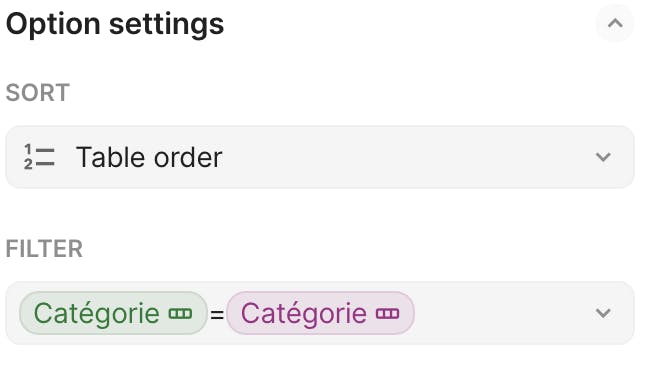Click the Option settings heading
656x369 pixels.
(x=115, y=24)
